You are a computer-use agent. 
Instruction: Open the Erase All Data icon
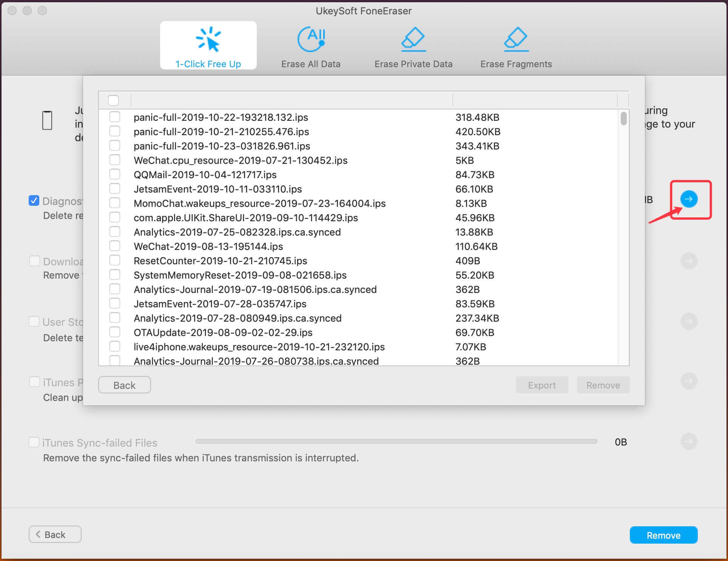[311, 39]
